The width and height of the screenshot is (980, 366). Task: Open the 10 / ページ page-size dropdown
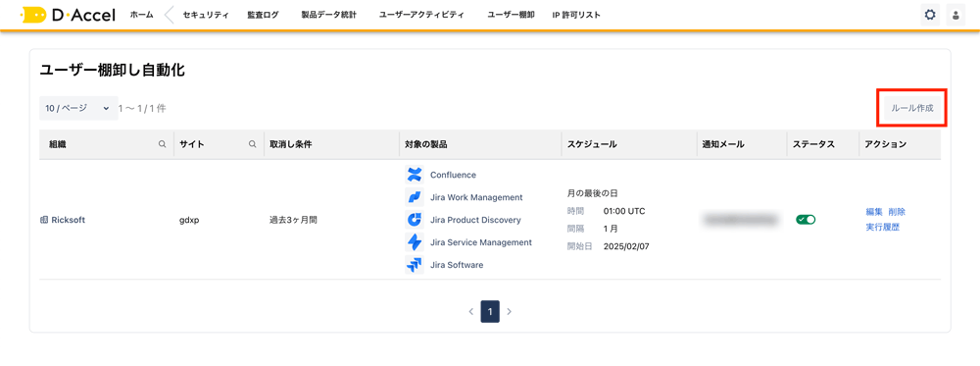78,108
